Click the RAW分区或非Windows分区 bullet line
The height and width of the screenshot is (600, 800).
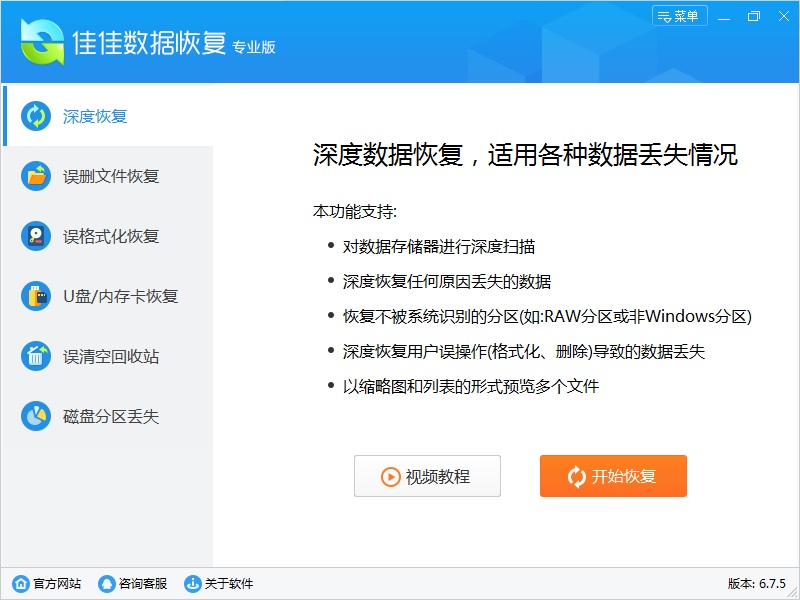547,316
